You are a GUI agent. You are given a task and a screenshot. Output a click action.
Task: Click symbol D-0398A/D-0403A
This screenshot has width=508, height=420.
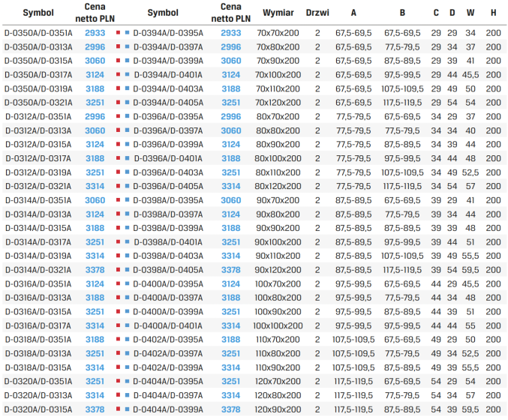point(168,256)
